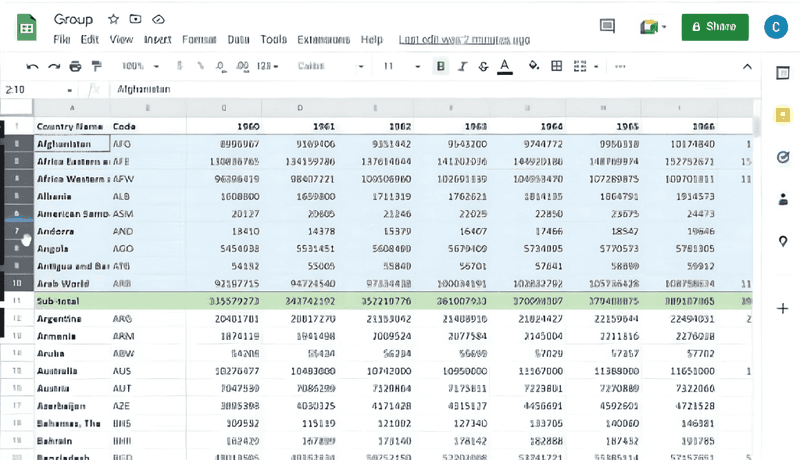800x460 pixels.
Task: Click the select-all corner box
Action: [x=17, y=108]
